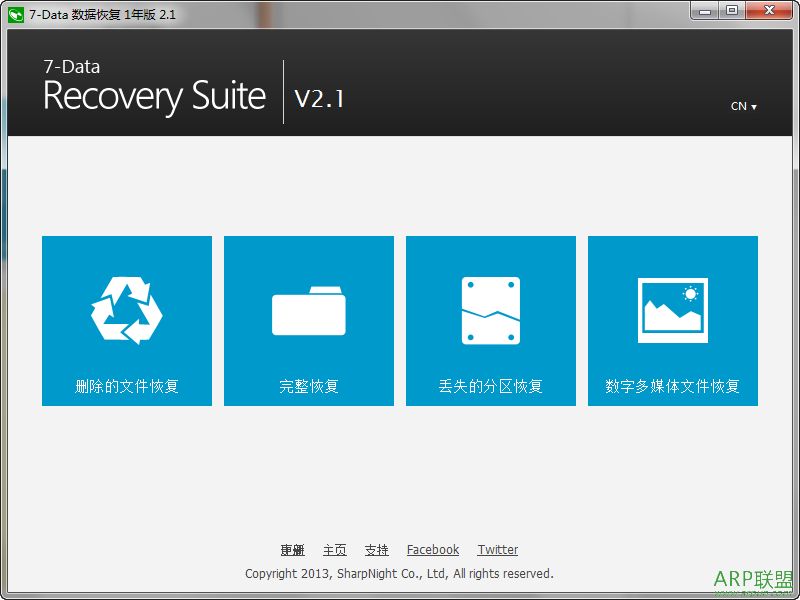800x600 pixels.
Task: Expand the language selector arrow
Action: (753, 106)
